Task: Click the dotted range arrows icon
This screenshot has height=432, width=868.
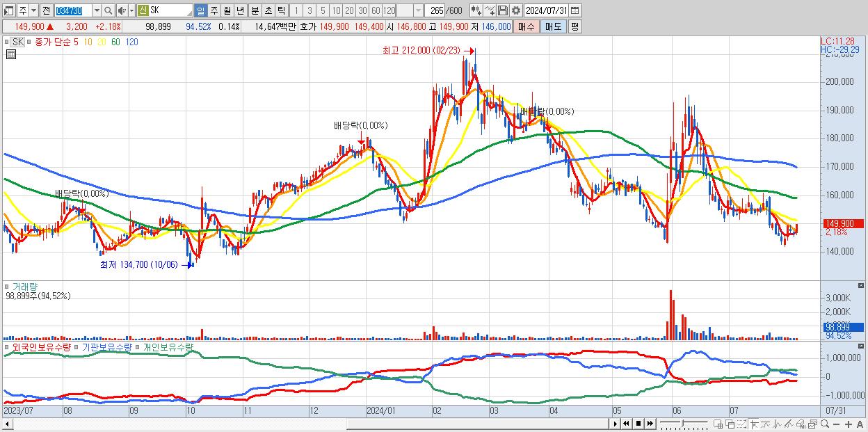Action: point(742,424)
